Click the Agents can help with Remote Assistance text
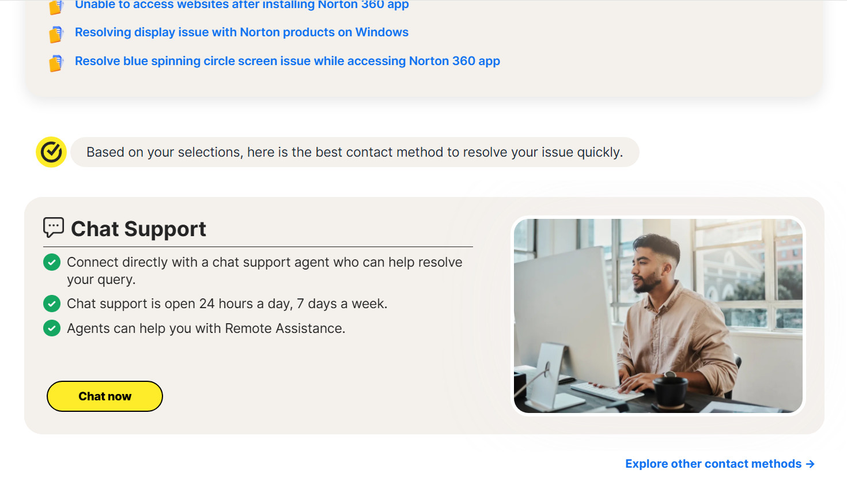 [x=206, y=328]
